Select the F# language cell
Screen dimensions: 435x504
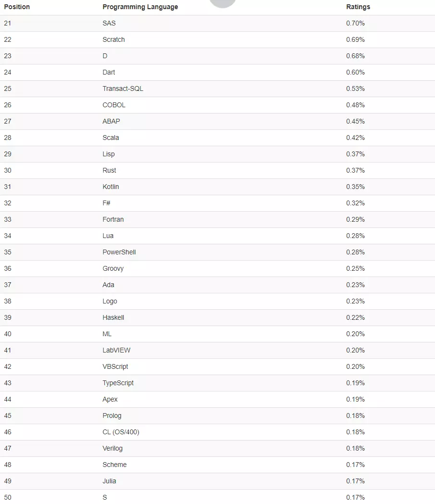pyautogui.click(x=106, y=203)
